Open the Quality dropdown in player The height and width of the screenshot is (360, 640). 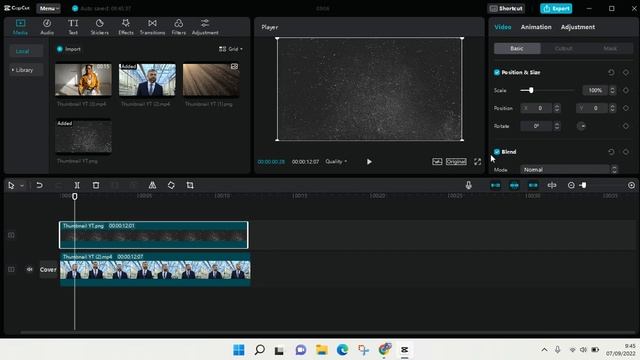[x=336, y=162]
